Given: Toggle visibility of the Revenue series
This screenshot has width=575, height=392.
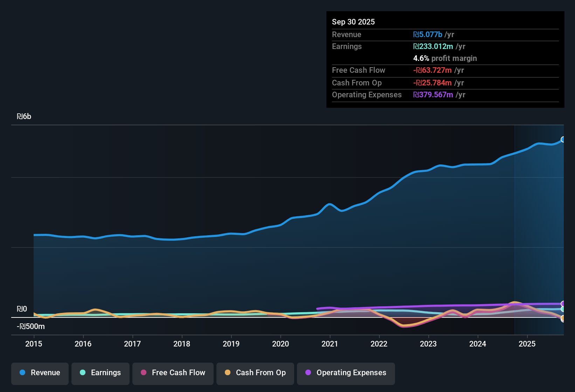Looking at the screenshot, I should [40, 373].
